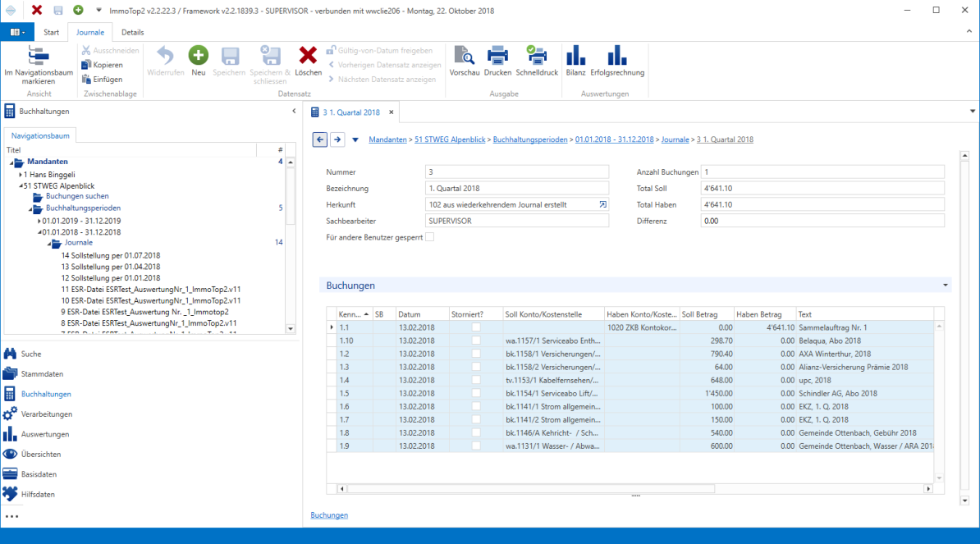Collapse the Journale tree folder
980x544 pixels.
coord(49,244)
